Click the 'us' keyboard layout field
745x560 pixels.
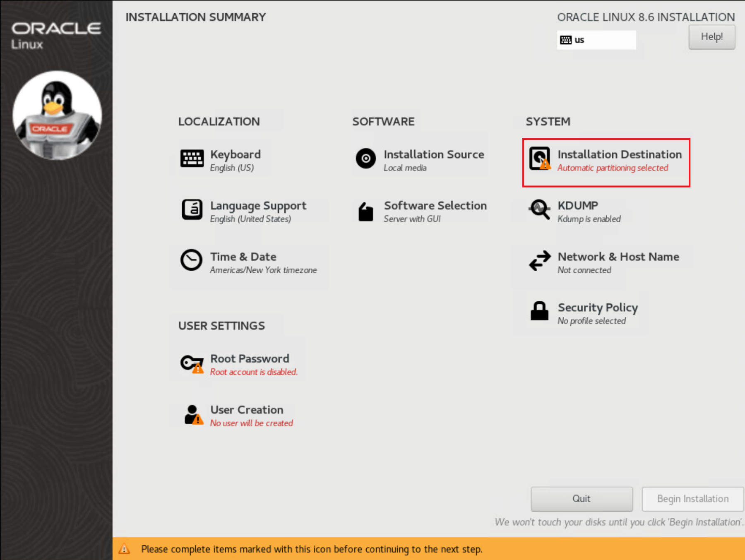pos(596,40)
